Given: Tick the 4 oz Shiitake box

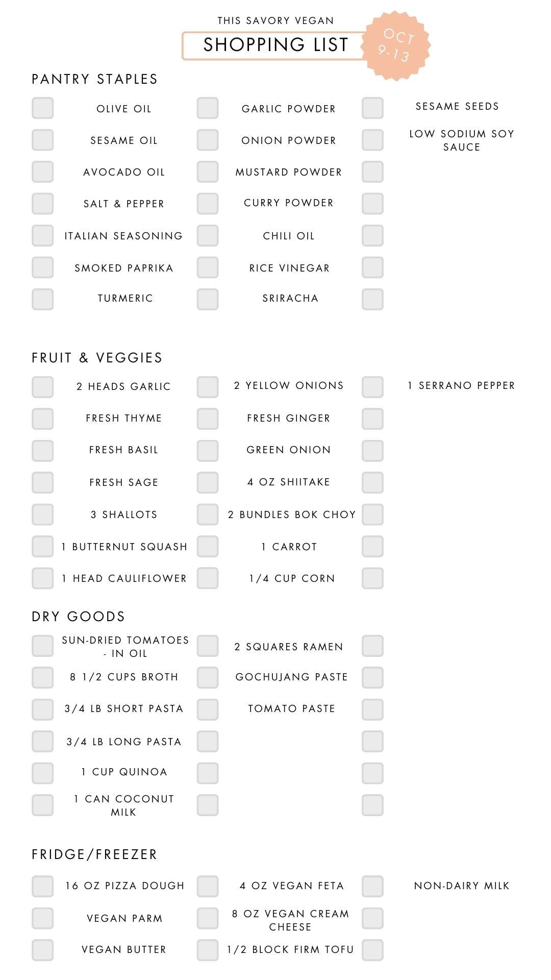Looking at the screenshot, I should [208, 482].
